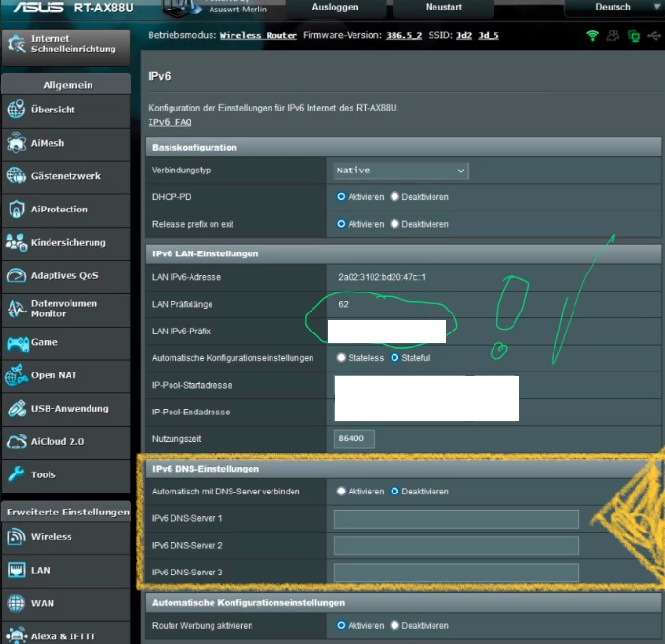Enable automatic DNS server Aktivieren radio

[341, 492]
